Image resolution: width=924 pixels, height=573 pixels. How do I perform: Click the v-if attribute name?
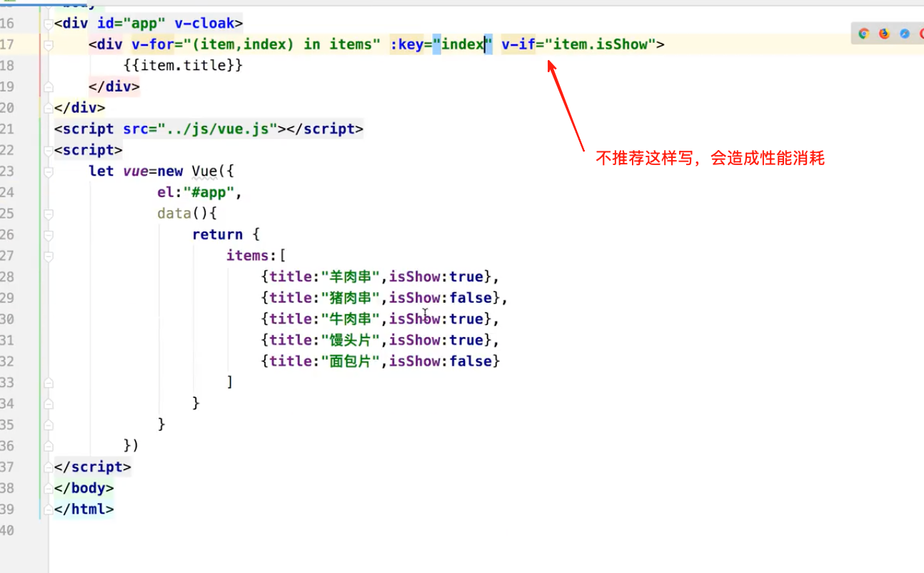pos(518,44)
